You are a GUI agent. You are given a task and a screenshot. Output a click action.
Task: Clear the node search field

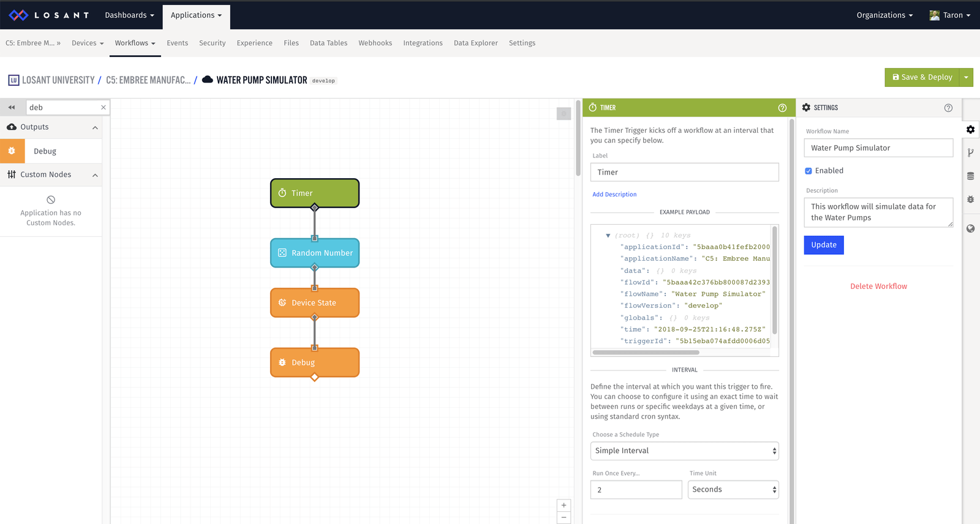coord(104,107)
